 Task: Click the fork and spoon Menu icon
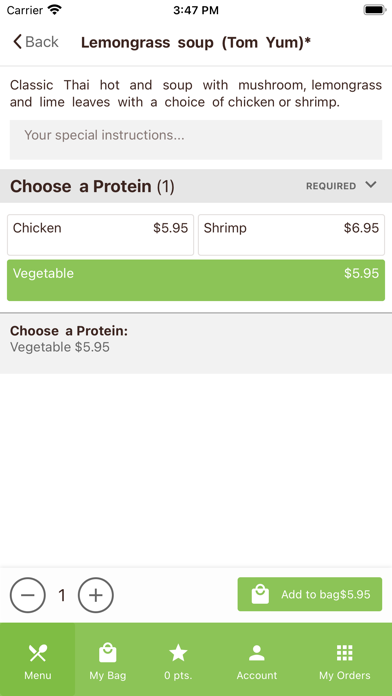(38, 653)
